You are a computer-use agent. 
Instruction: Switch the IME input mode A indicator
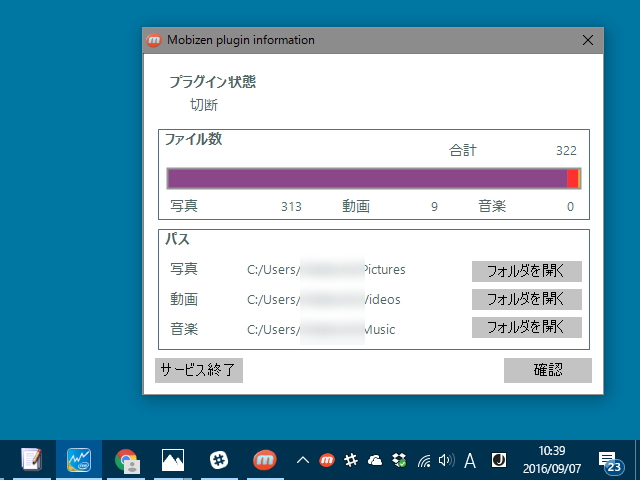coord(470,461)
